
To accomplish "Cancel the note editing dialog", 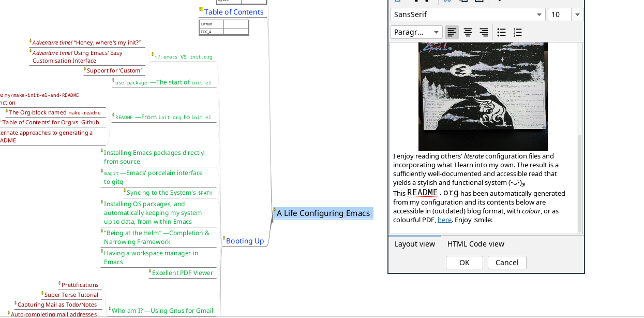I will pos(507,263).
